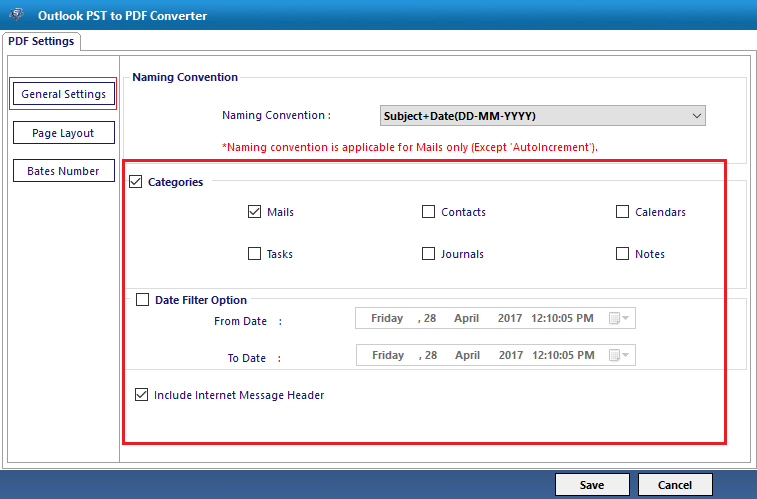Click the 'To Date' label
Viewport: 757px width, 499px height.
tap(247, 358)
